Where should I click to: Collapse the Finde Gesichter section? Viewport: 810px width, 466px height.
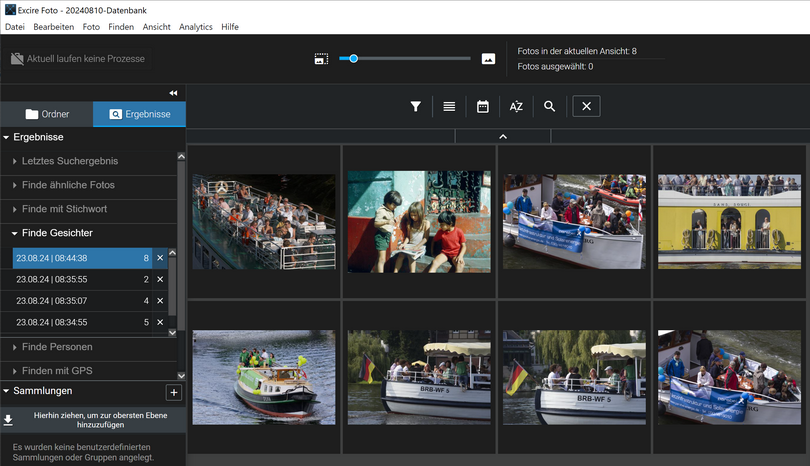(57, 233)
